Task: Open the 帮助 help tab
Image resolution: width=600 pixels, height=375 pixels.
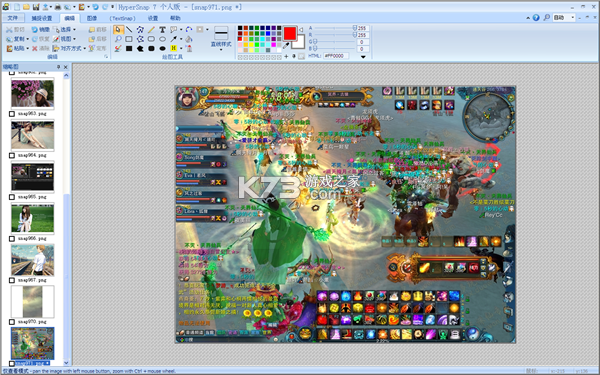Action: click(175, 18)
